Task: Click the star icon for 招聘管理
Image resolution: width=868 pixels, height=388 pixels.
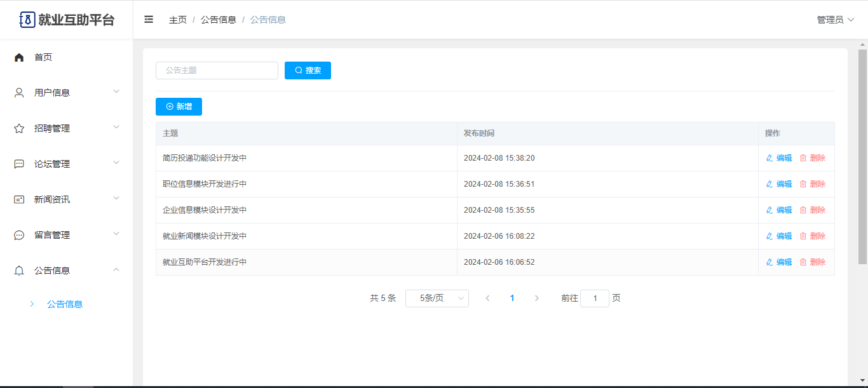Action: click(x=19, y=128)
